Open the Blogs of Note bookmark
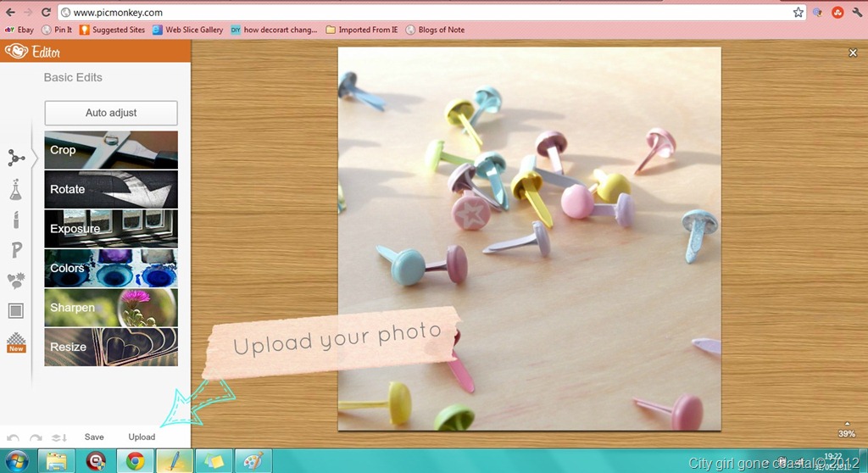Screen dimensions: 868x473 pyautogui.click(x=435, y=30)
